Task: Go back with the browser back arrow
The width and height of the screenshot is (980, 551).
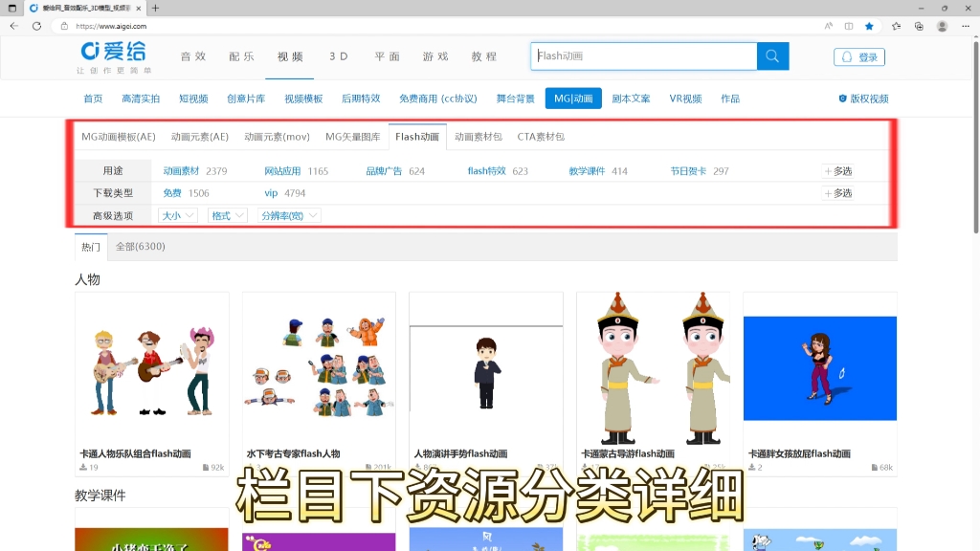Action: click(x=13, y=26)
